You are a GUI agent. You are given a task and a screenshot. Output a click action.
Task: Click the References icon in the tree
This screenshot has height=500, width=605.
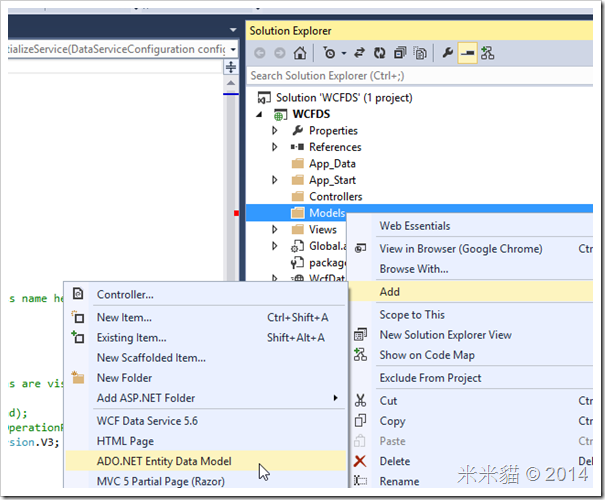(x=297, y=147)
